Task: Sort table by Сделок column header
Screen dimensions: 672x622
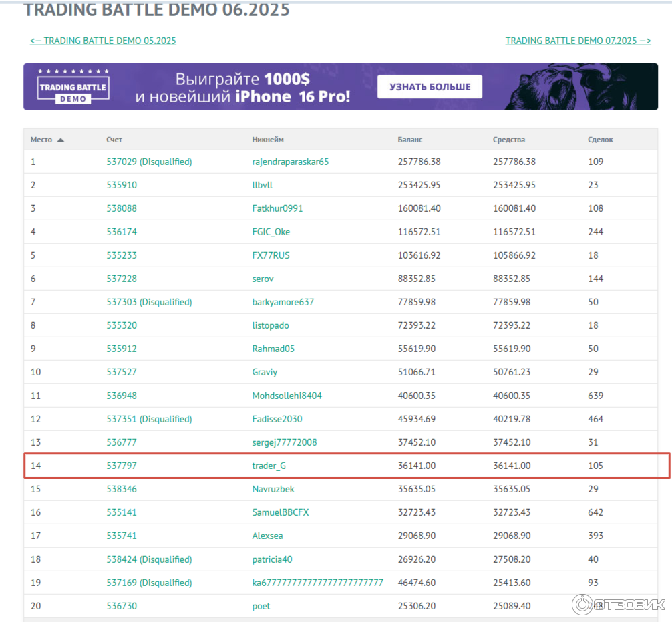Action: pos(600,140)
